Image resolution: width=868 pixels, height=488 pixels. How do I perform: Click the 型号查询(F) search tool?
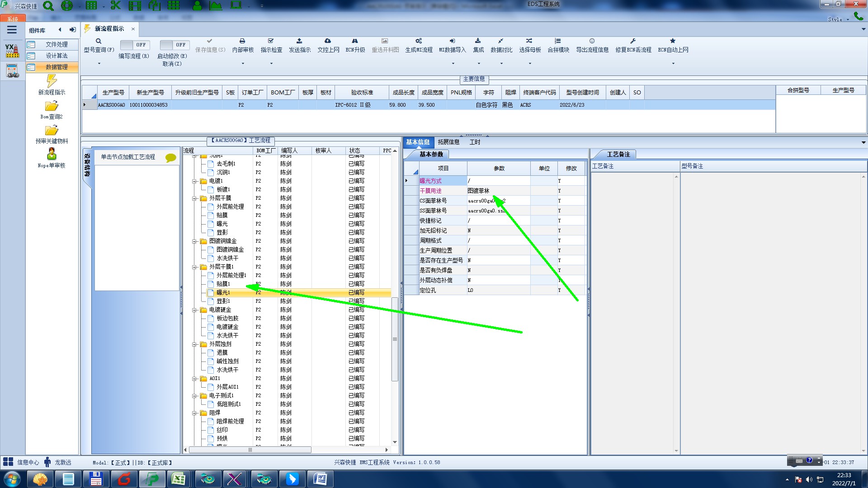click(99, 45)
